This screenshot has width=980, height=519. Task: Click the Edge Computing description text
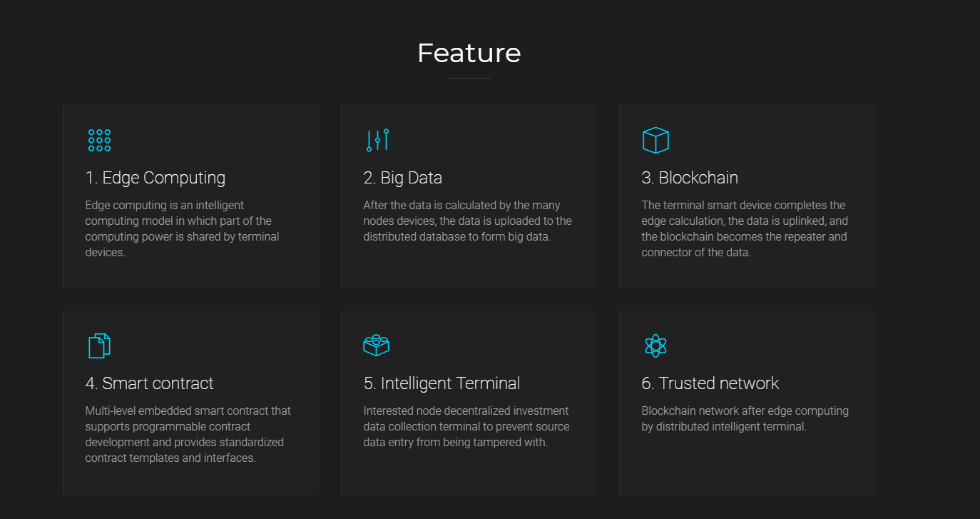click(x=183, y=228)
